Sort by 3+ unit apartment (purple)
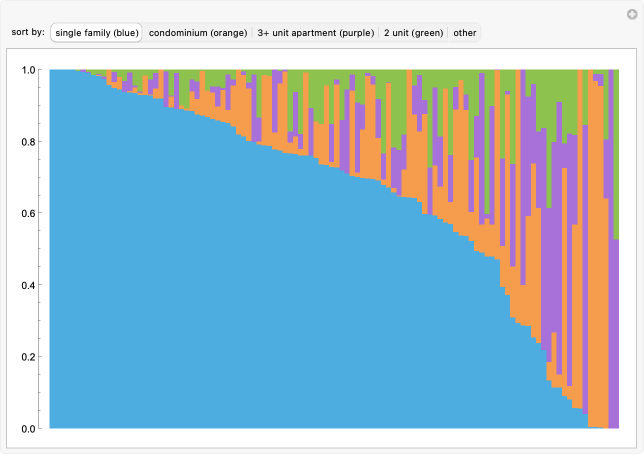 [315, 33]
